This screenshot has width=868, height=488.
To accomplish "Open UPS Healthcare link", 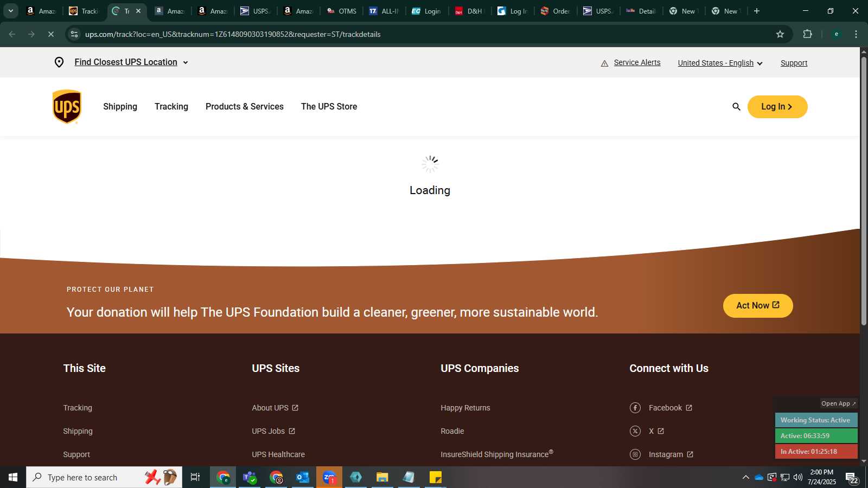I will click(x=278, y=454).
